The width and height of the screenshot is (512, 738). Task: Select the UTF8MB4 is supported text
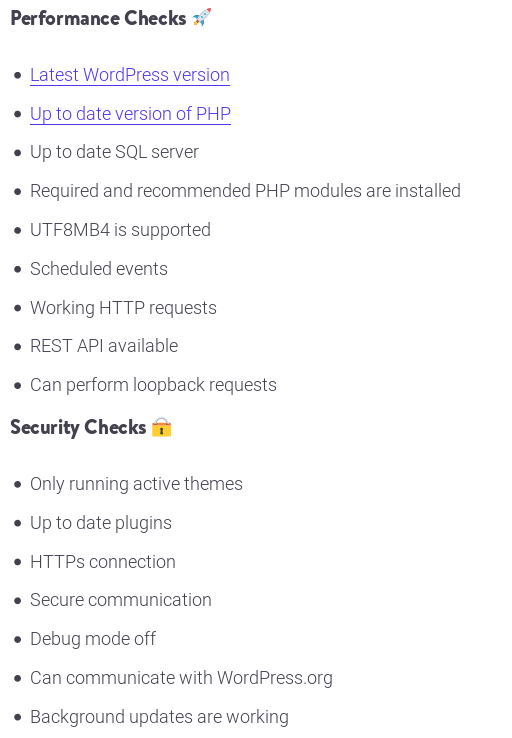coord(120,230)
